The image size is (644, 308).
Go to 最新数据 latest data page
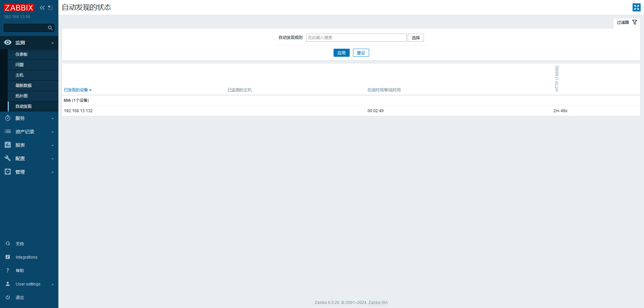[23, 86]
